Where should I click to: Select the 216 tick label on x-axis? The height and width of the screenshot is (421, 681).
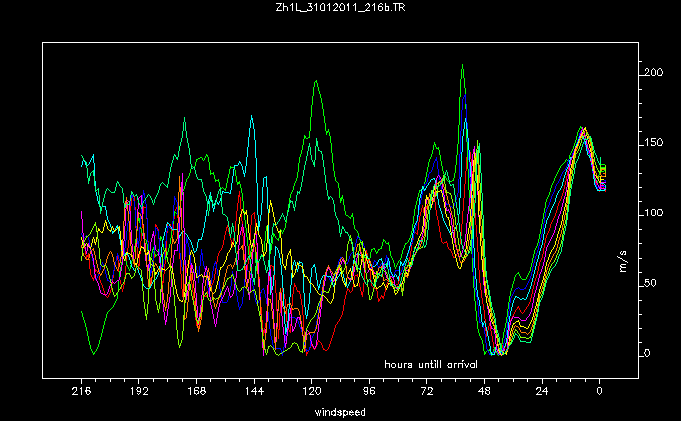[81, 393]
